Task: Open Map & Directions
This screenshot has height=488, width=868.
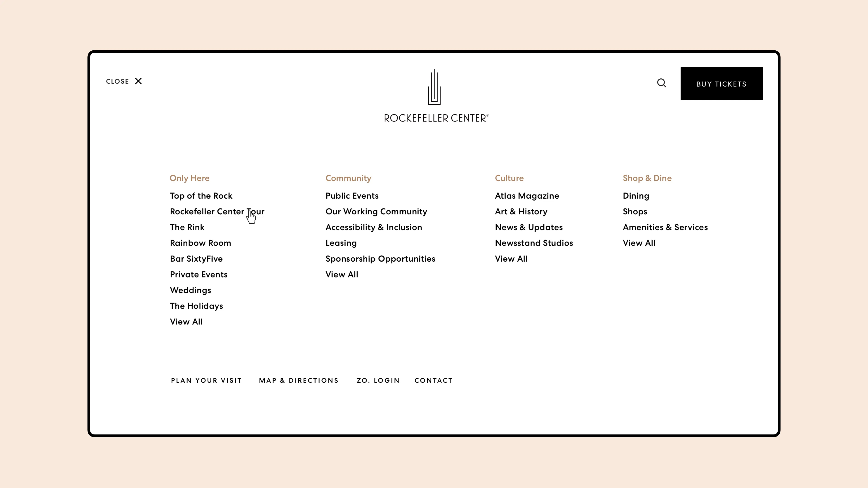Action: (299, 380)
